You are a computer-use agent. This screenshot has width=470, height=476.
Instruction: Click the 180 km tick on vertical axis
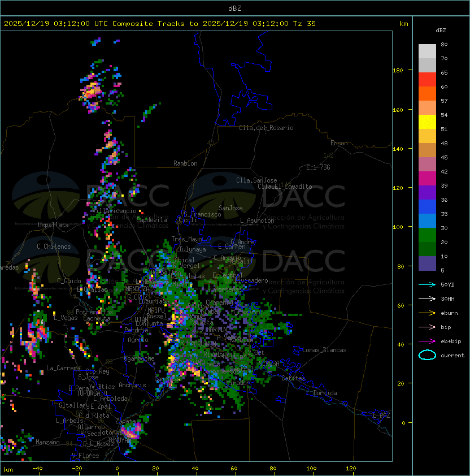pos(398,71)
